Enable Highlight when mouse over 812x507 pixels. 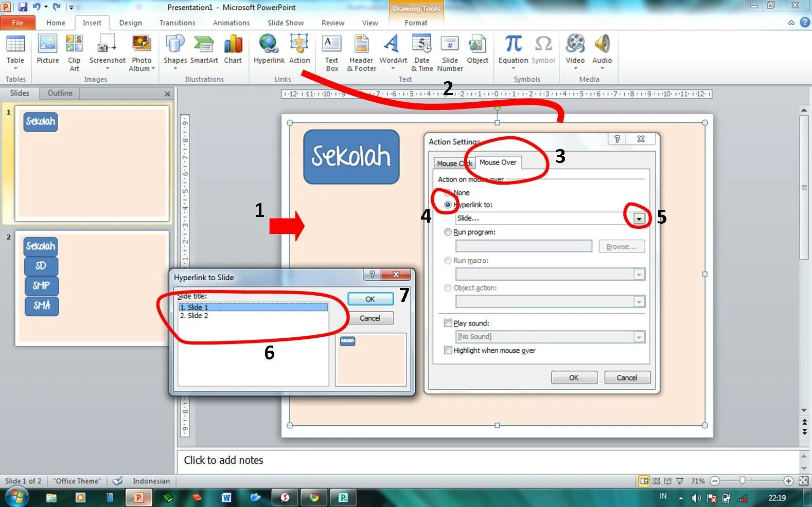[448, 350]
